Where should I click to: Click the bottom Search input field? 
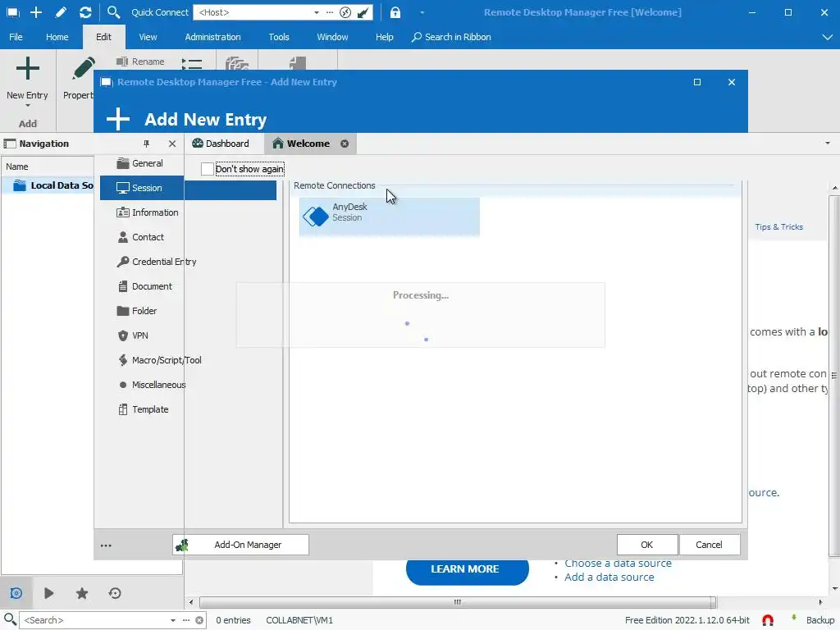click(95, 620)
